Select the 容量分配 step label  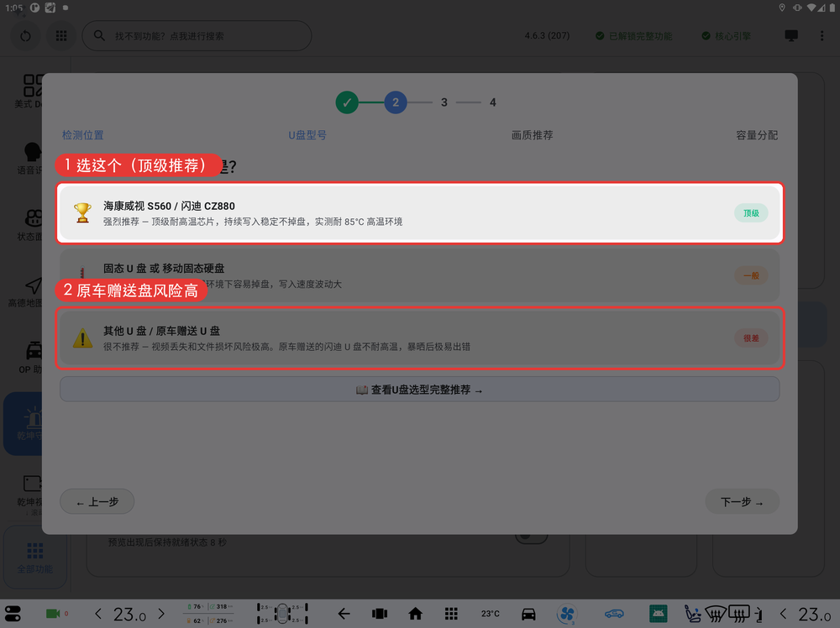757,135
